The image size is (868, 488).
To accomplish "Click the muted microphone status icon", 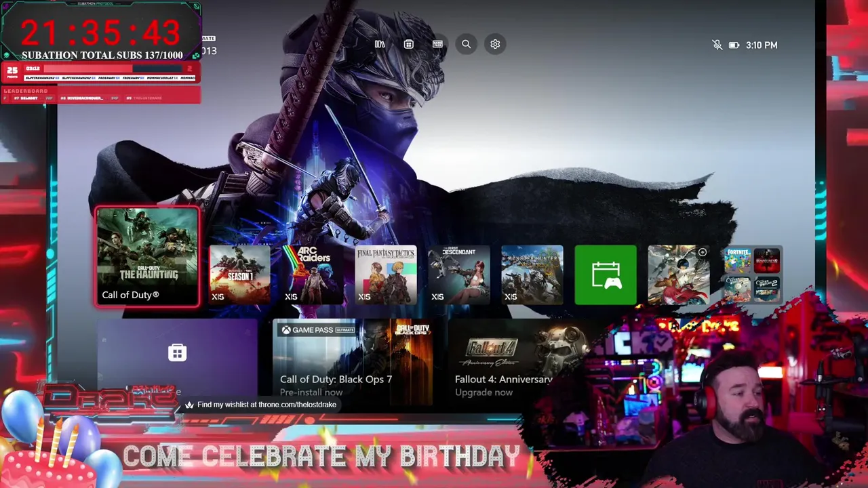I will click(x=717, y=45).
